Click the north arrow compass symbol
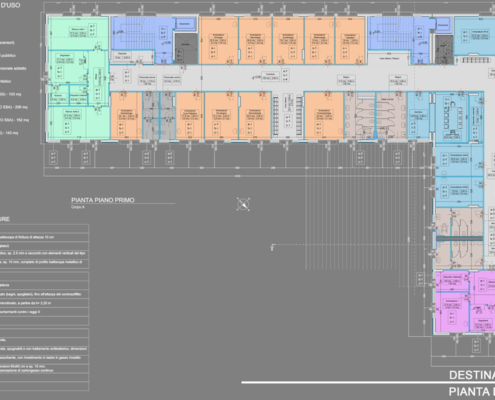The width and height of the screenshot is (495, 400). point(243,204)
